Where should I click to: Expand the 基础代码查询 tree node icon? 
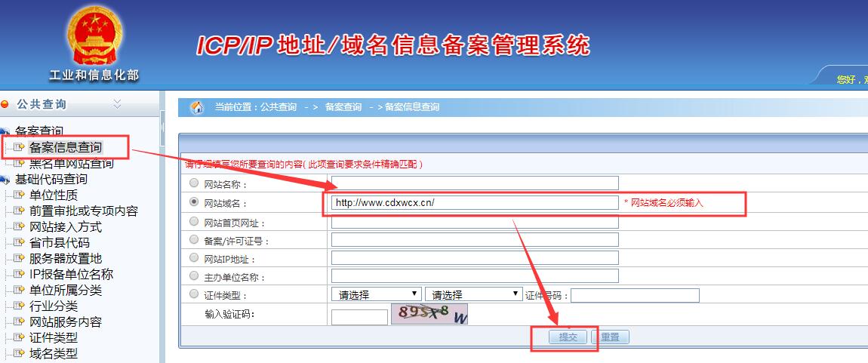[x=5, y=180]
